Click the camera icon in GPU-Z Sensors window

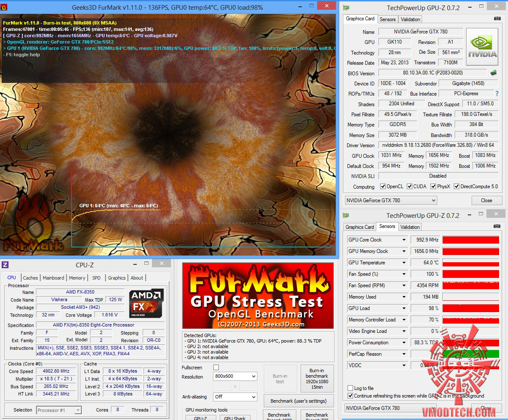coord(497,226)
